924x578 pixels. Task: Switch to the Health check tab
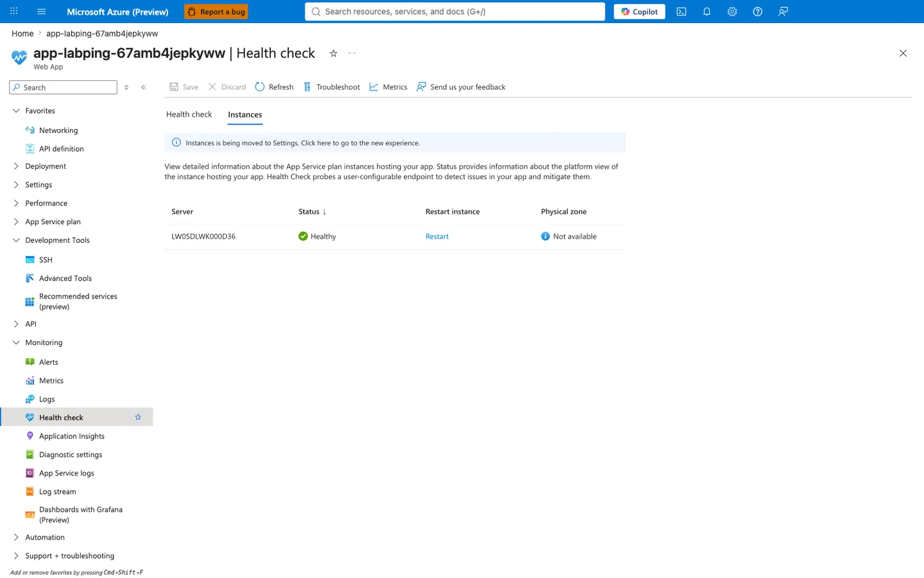189,114
